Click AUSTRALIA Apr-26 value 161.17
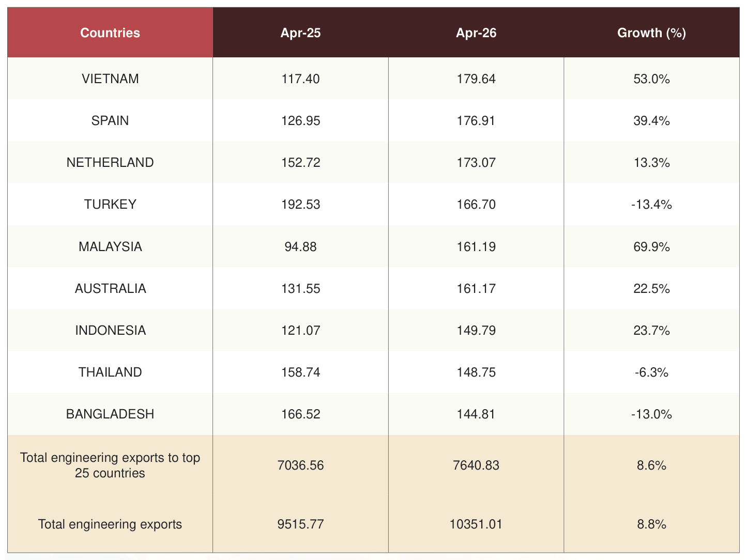Image resolution: width=747 pixels, height=560 pixels. click(x=476, y=288)
